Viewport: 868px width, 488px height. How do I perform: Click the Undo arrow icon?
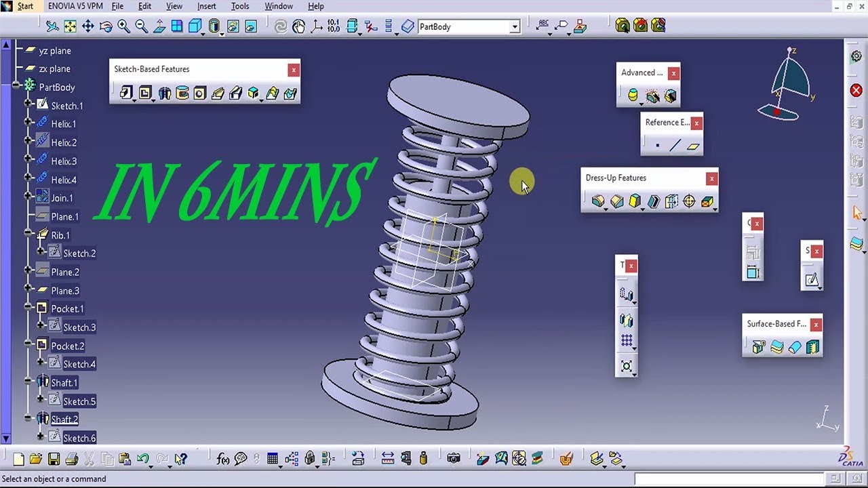coord(142,459)
